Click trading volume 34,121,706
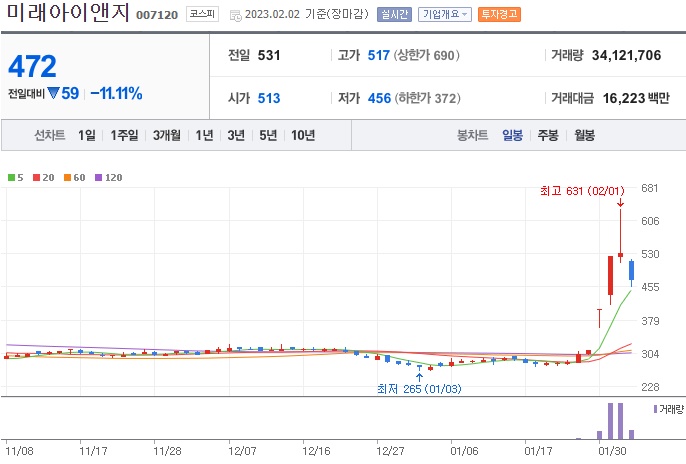686x464 pixels. pos(626,56)
